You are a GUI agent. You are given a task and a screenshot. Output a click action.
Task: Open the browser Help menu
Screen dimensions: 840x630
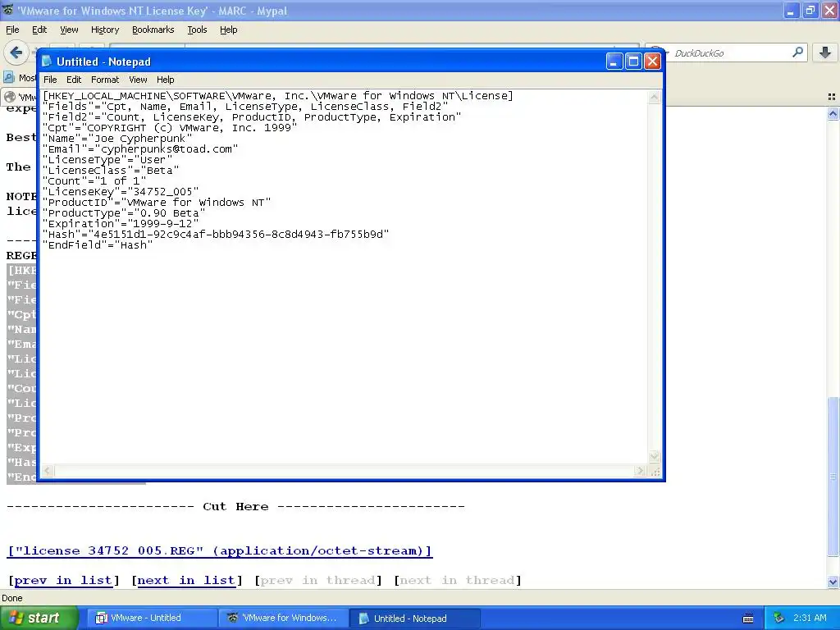[x=229, y=30]
